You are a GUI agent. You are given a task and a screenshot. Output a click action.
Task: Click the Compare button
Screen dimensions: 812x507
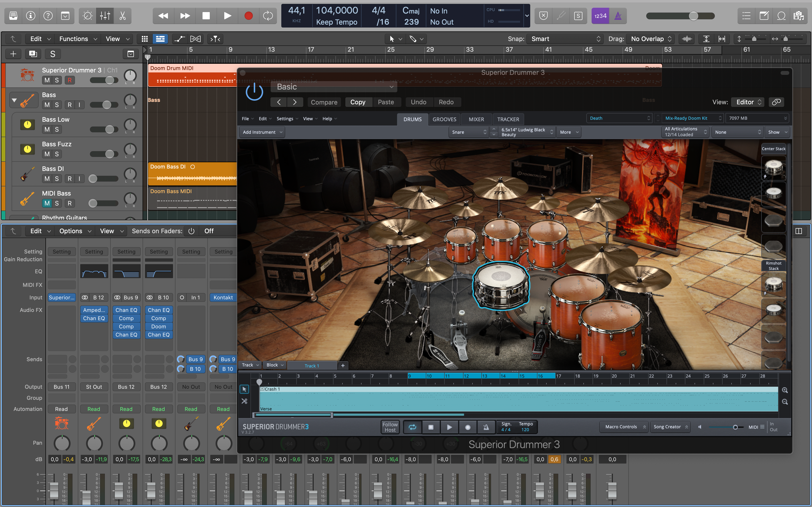click(x=324, y=102)
